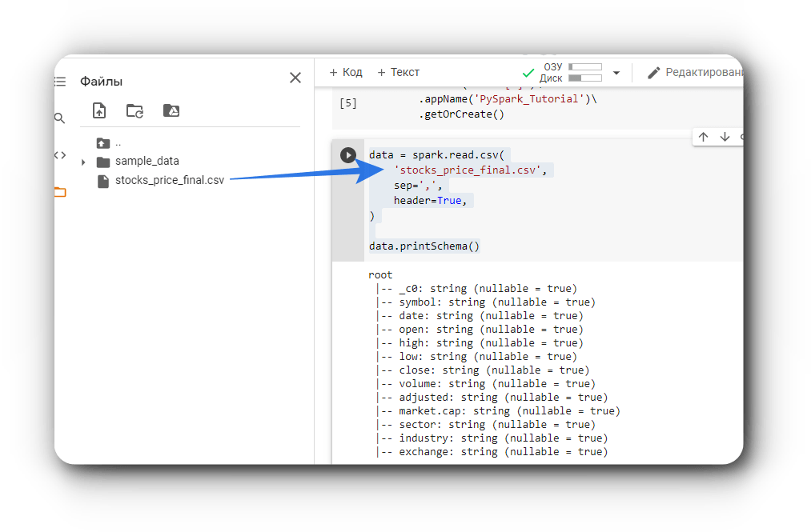Add a code cell with + Код
This screenshot has width=811, height=532.
346,72
